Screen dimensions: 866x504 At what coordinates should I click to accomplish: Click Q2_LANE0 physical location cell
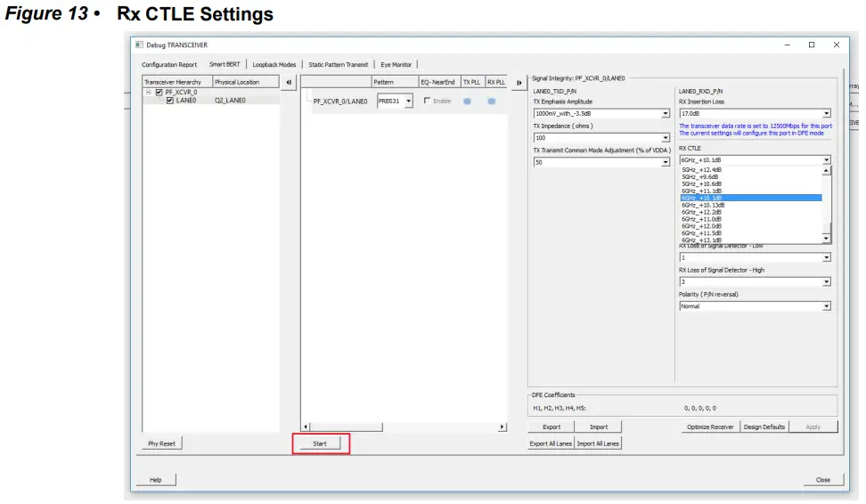pyautogui.click(x=230, y=100)
